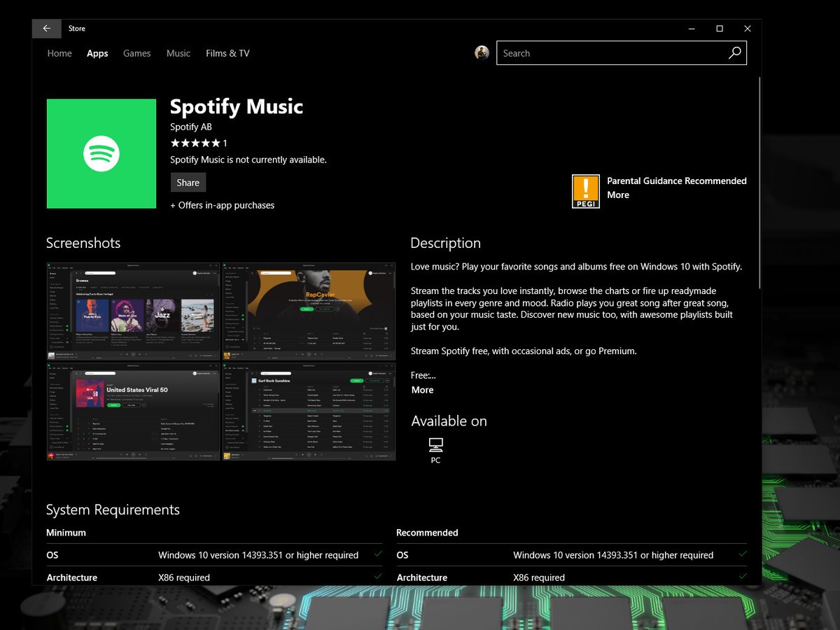Click the Recommended OS requirement row text

pyautogui.click(x=613, y=555)
